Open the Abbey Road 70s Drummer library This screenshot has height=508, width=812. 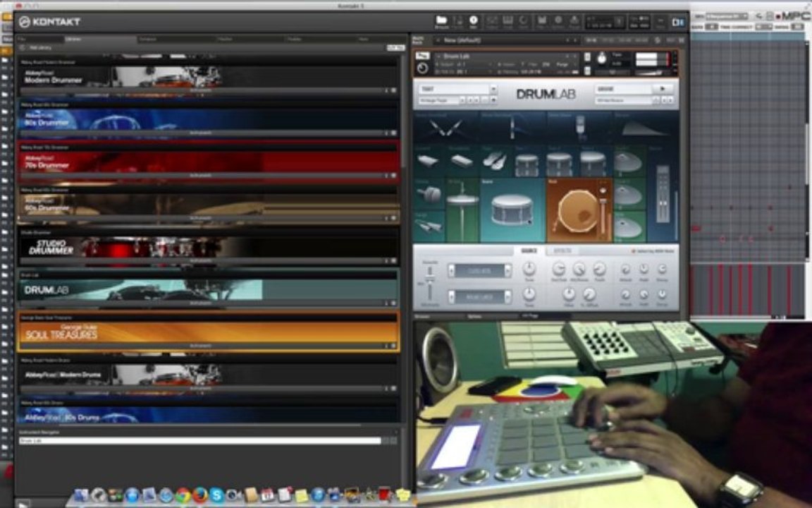pyautogui.click(x=208, y=162)
